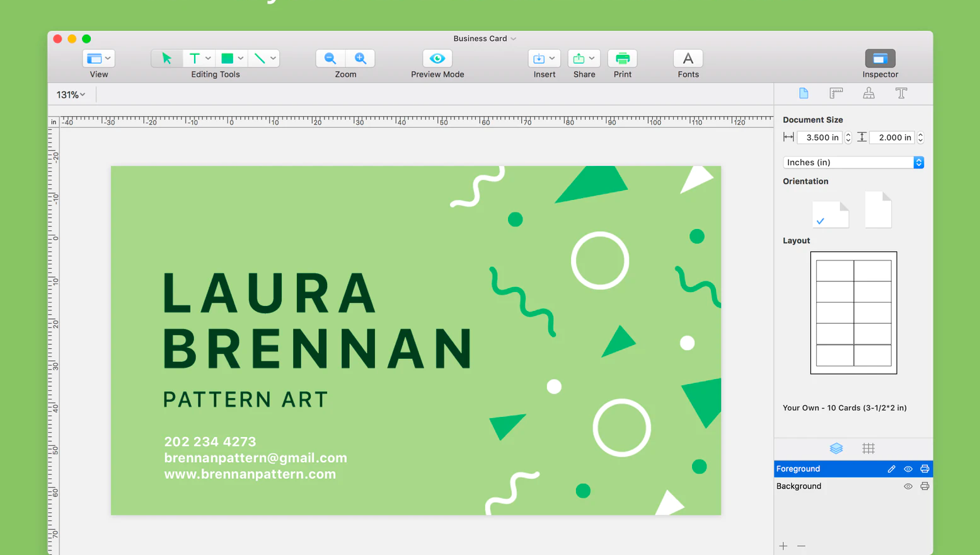Click the BRENNAN text on card
The image size is (980, 555).
point(318,348)
